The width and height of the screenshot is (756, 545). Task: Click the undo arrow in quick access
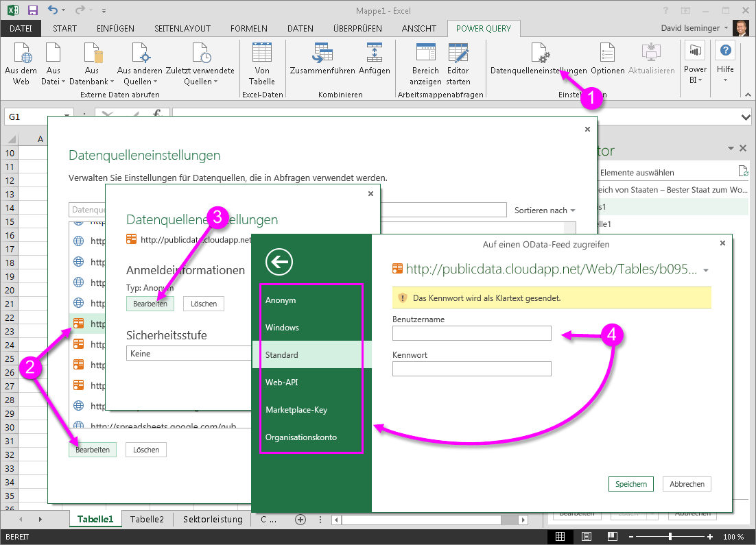click(53, 10)
